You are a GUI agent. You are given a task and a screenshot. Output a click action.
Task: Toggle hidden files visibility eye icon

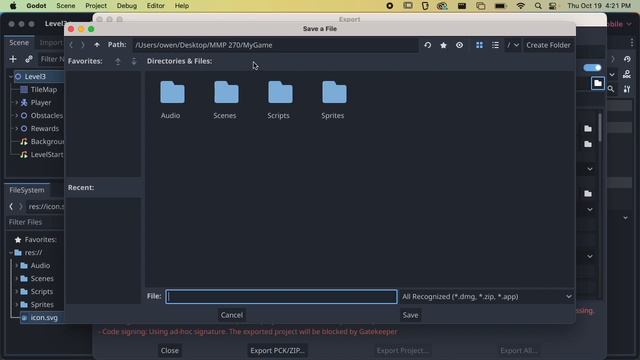coord(459,45)
